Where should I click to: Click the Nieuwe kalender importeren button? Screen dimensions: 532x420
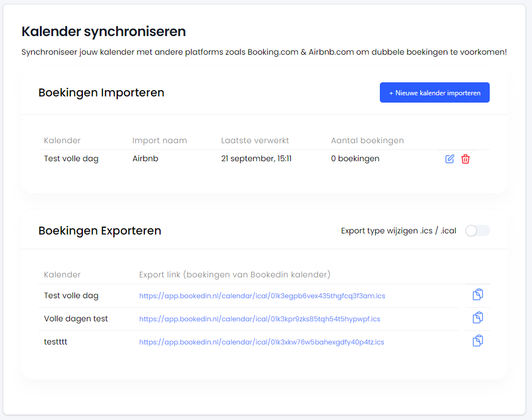pyautogui.click(x=435, y=93)
